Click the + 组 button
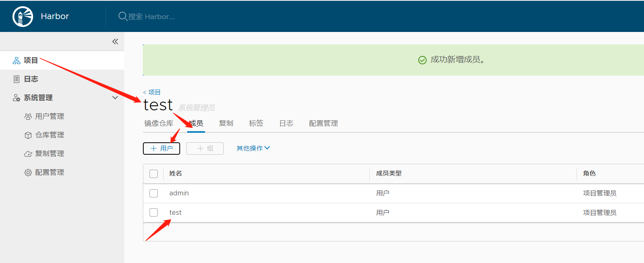The height and width of the screenshot is (263, 644). [205, 148]
